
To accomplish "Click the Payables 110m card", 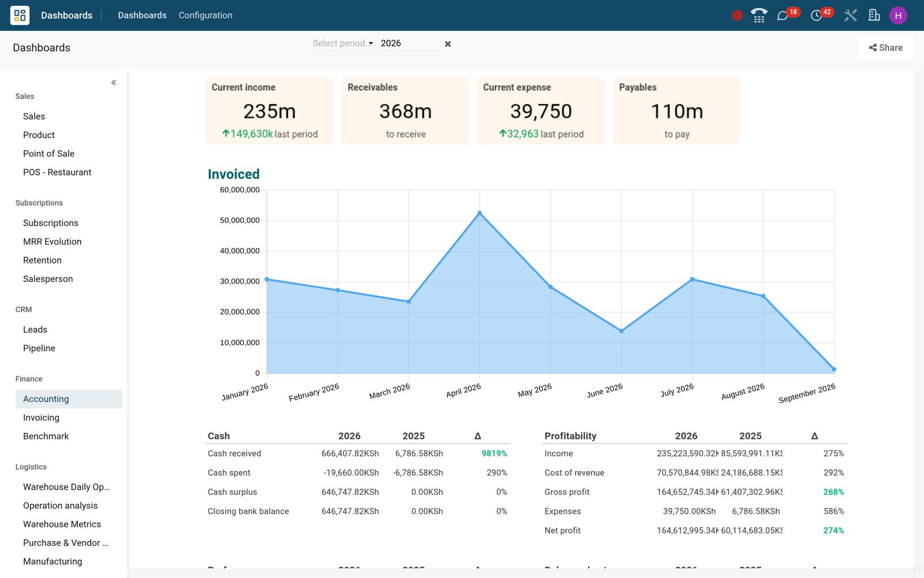I will coord(677,110).
